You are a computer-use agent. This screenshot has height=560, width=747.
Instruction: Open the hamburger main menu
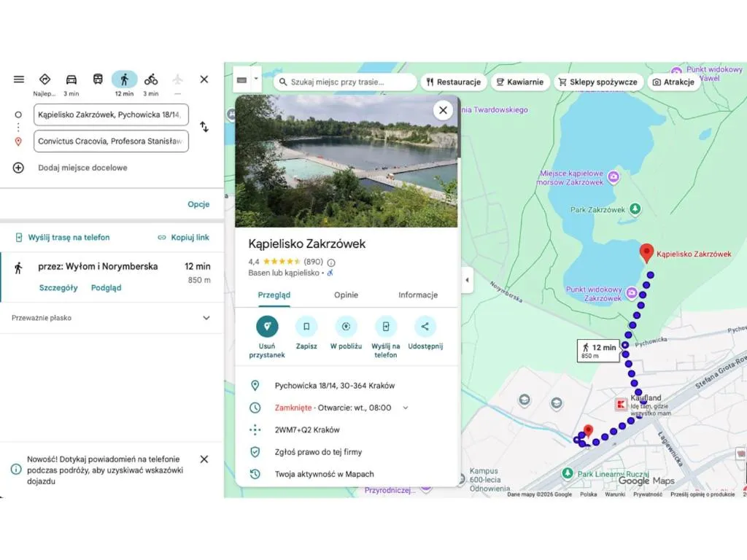click(x=19, y=79)
